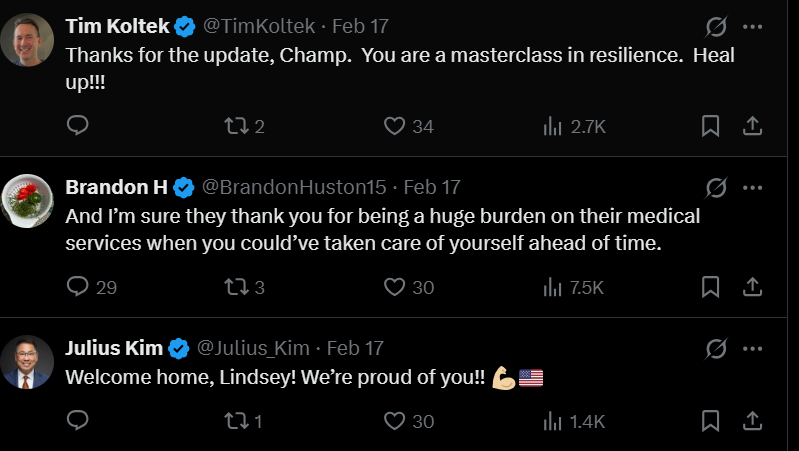Open Julius Kim's profile name link
This screenshot has height=451, width=799.
coord(114,348)
